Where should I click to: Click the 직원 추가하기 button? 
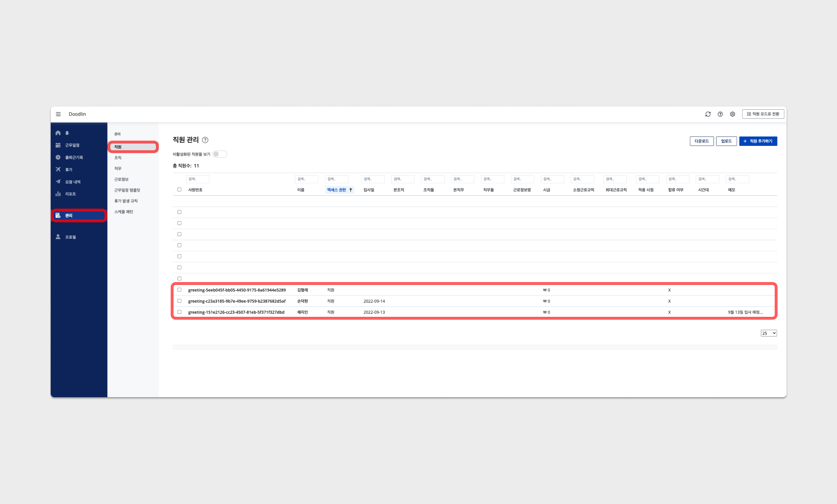[758, 141]
